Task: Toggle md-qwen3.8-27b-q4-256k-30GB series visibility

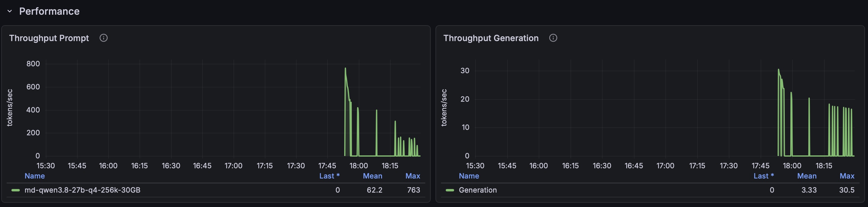Action: pos(83,190)
